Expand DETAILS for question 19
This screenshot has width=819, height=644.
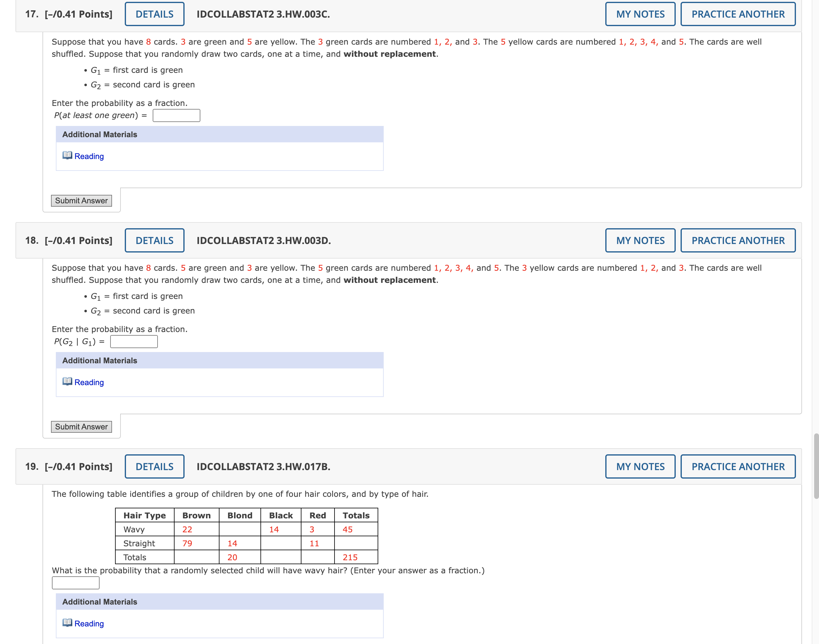(154, 466)
